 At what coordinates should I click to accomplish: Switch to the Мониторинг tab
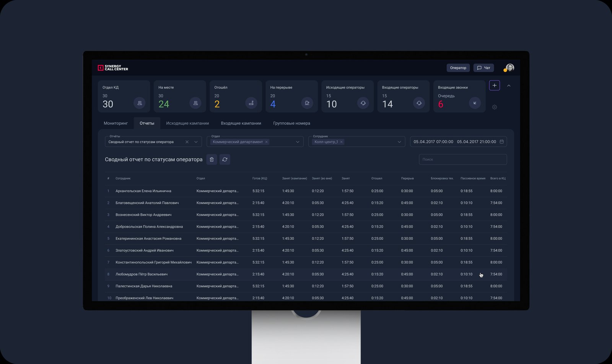[116, 123]
